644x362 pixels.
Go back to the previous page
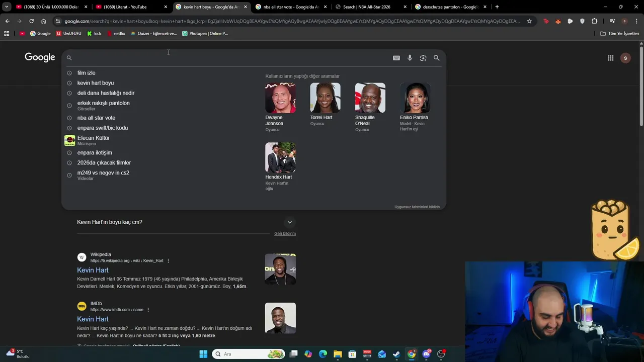tap(7, 21)
